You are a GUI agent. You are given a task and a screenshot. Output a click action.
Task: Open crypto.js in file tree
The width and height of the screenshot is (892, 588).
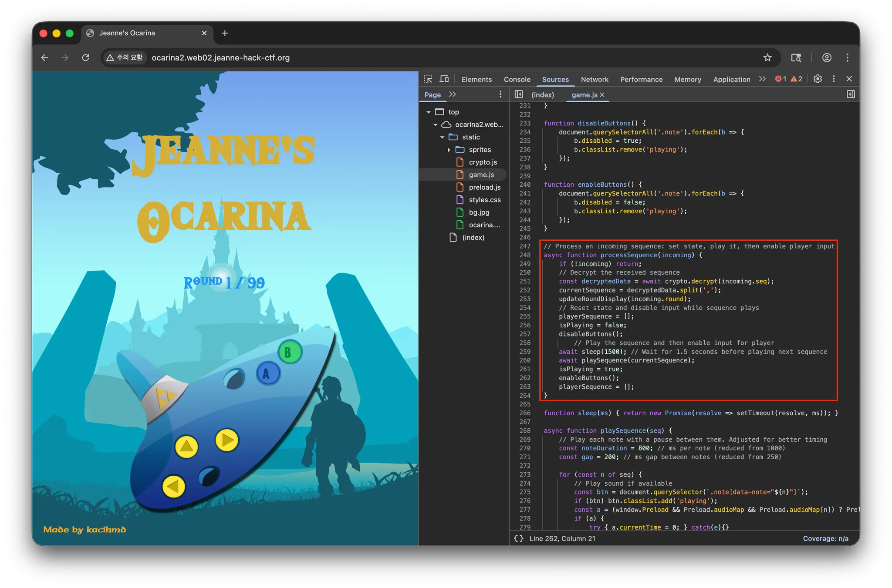click(483, 162)
